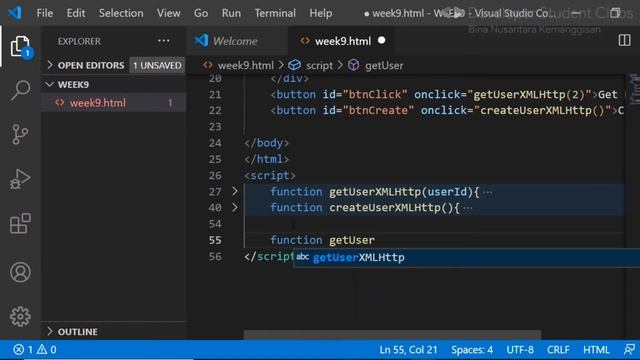
Task: Expand the OPEN EDITORS section
Action: pyautogui.click(x=50, y=65)
